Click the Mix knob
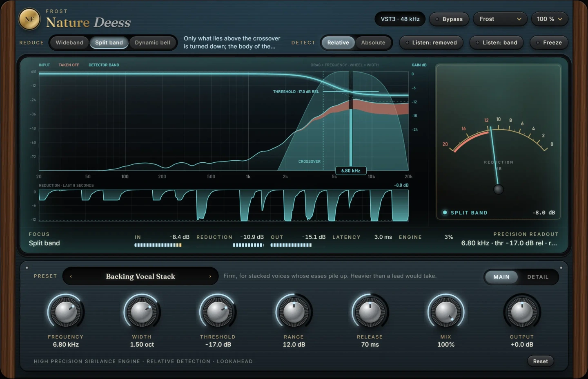The height and width of the screenshot is (379, 588). tap(446, 312)
